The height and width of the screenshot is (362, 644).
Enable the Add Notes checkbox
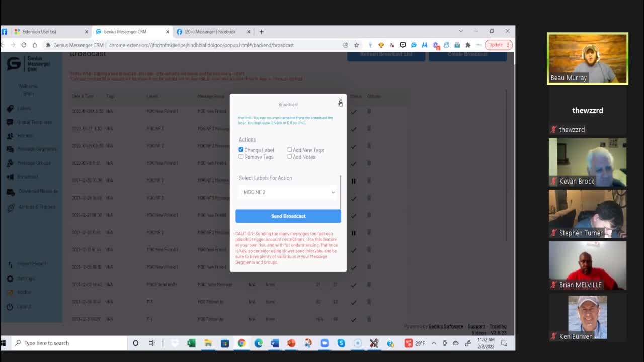[290, 157]
